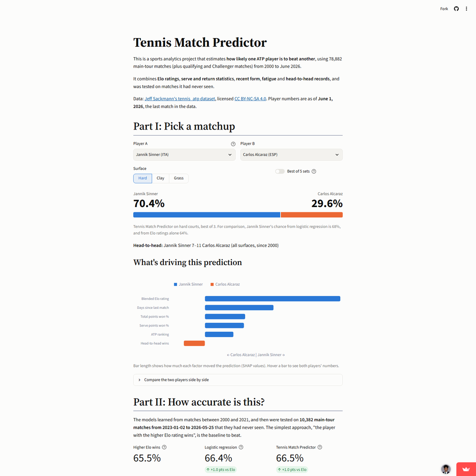Screen dimensions: 476x476
Task: Open the CC BY-NC-SA 4.0 license link
Action: (x=250, y=99)
